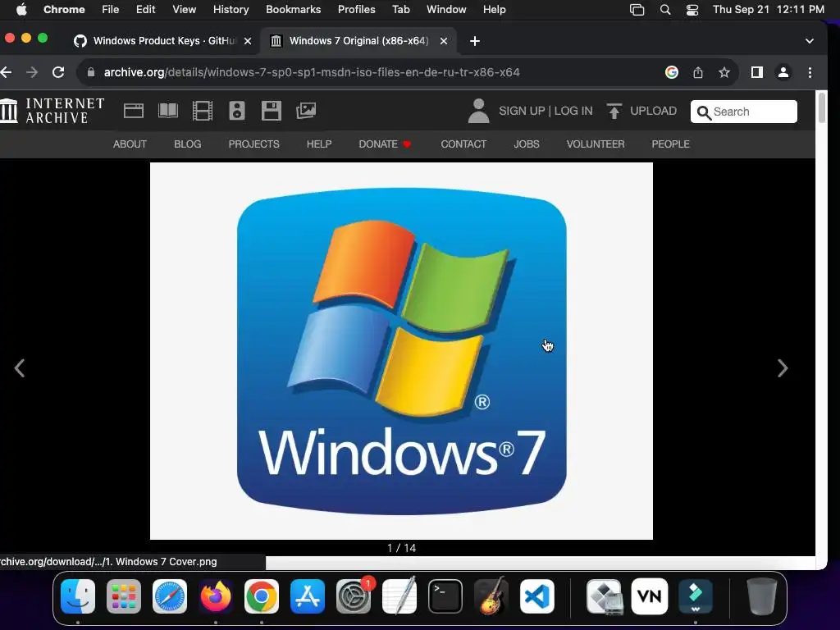This screenshot has height=630, width=840.
Task: Click the Google icon in address bar
Action: click(671, 72)
